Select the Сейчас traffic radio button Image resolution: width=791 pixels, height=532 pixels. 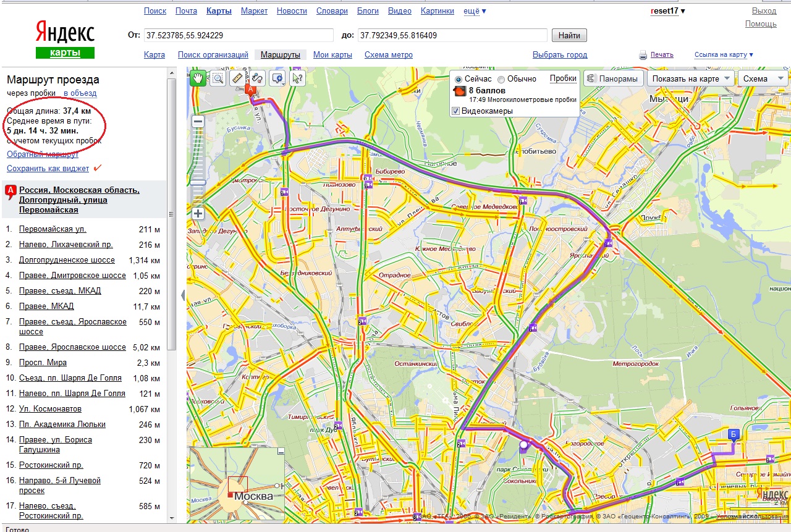(459, 79)
